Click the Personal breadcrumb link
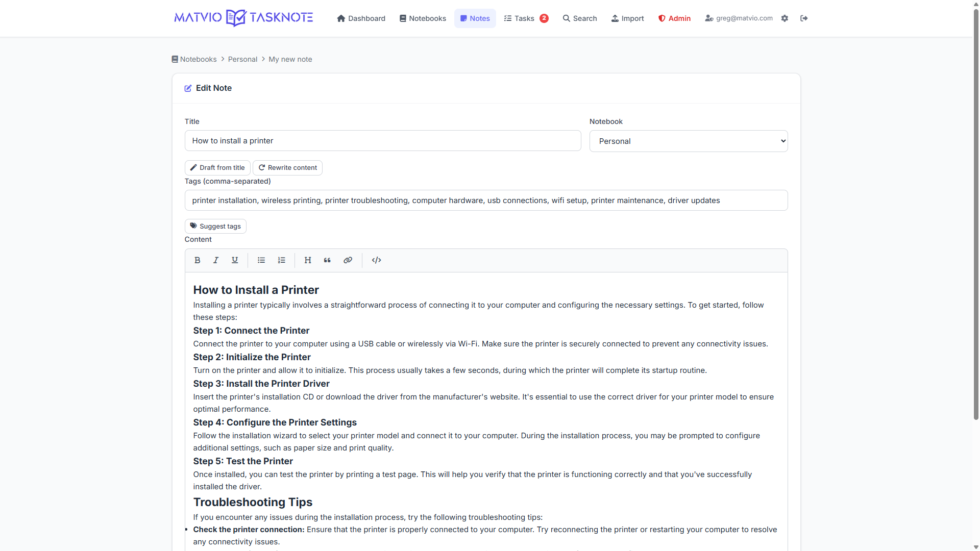 (x=242, y=59)
